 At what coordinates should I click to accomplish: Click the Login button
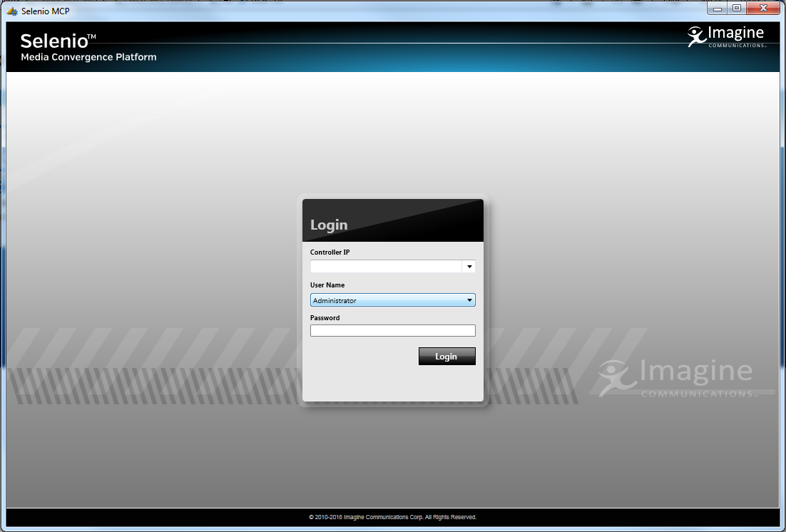point(447,357)
